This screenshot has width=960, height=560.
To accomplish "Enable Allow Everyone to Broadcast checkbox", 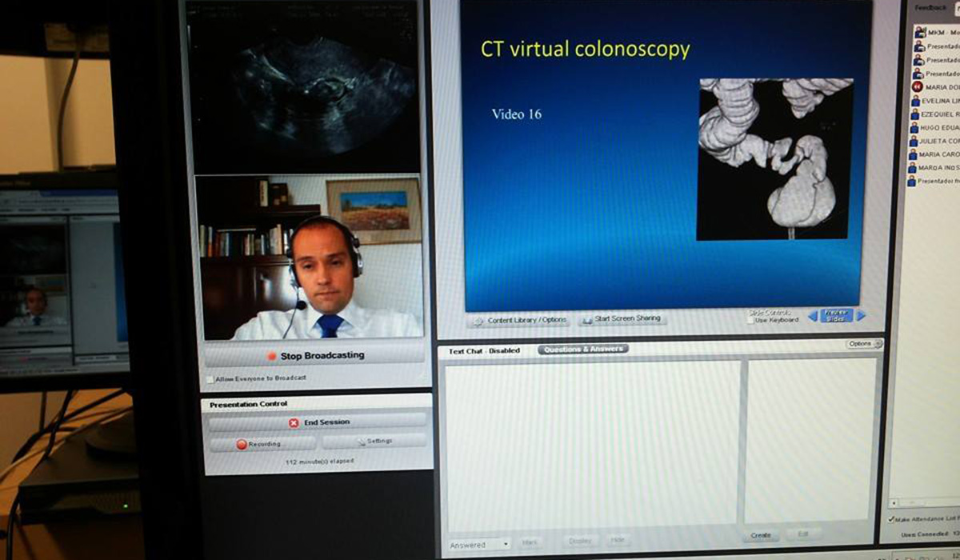I will click(210, 379).
